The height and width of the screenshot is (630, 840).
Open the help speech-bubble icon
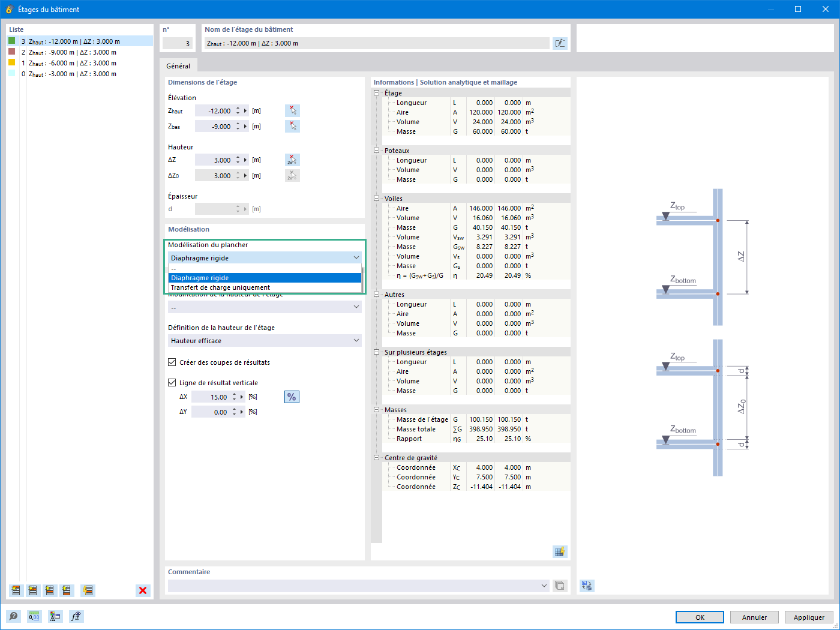(x=13, y=616)
